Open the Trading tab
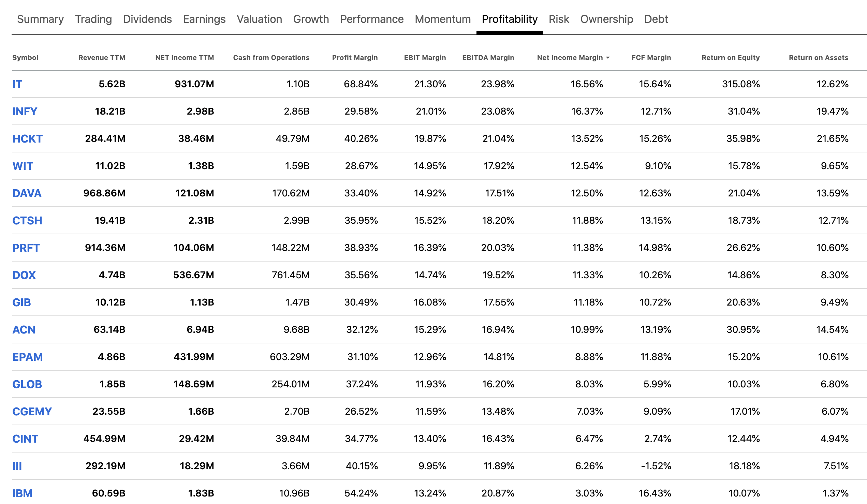 pyautogui.click(x=93, y=19)
